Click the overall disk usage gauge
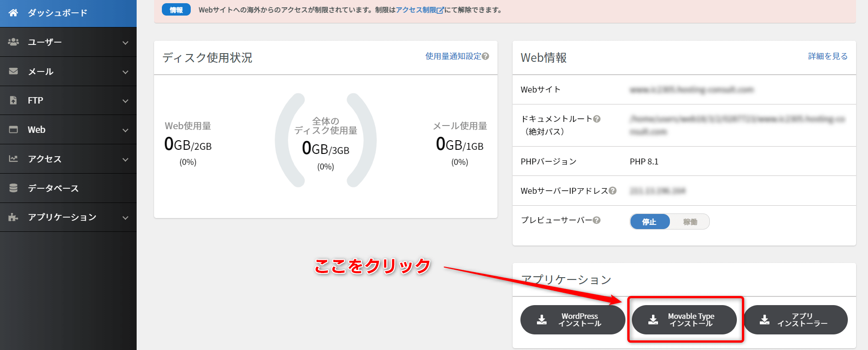 tap(326, 140)
